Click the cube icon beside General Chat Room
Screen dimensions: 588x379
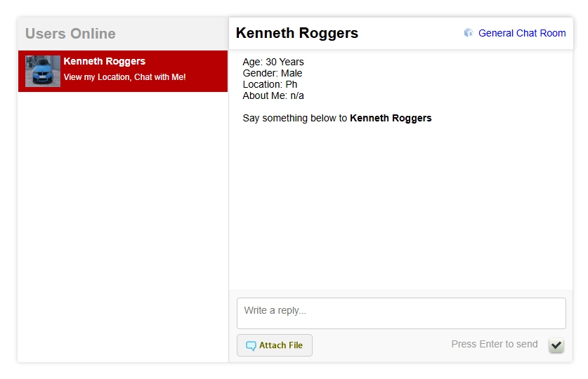tap(469, 33)
